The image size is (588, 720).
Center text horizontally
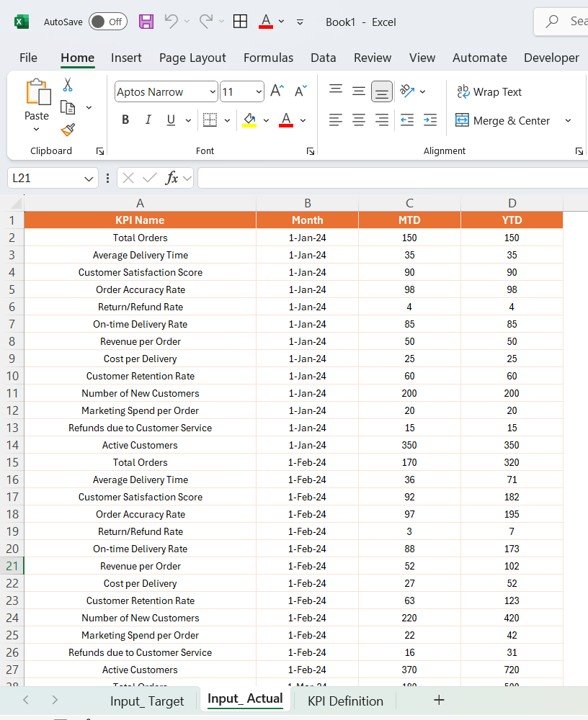pyautogui.click(x=358, y=120)
